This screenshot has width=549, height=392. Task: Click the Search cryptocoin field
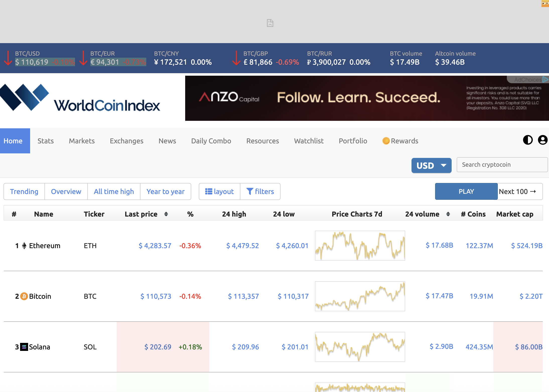(x=502, y=165)
